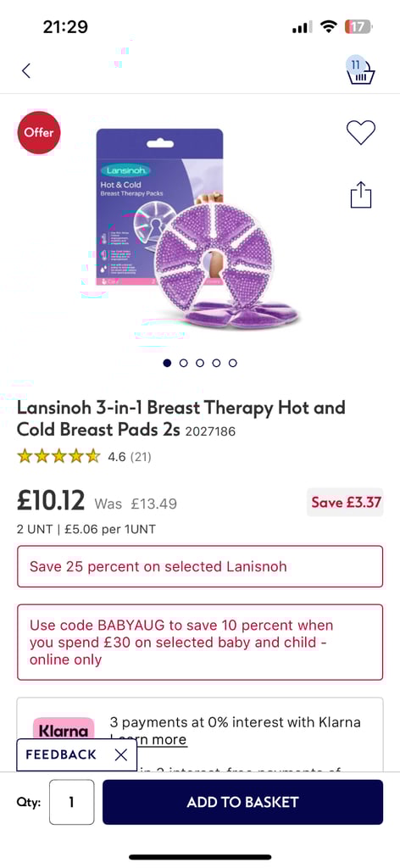Click the (21) reviews count
400x868 pixels.
coord(141,457)
